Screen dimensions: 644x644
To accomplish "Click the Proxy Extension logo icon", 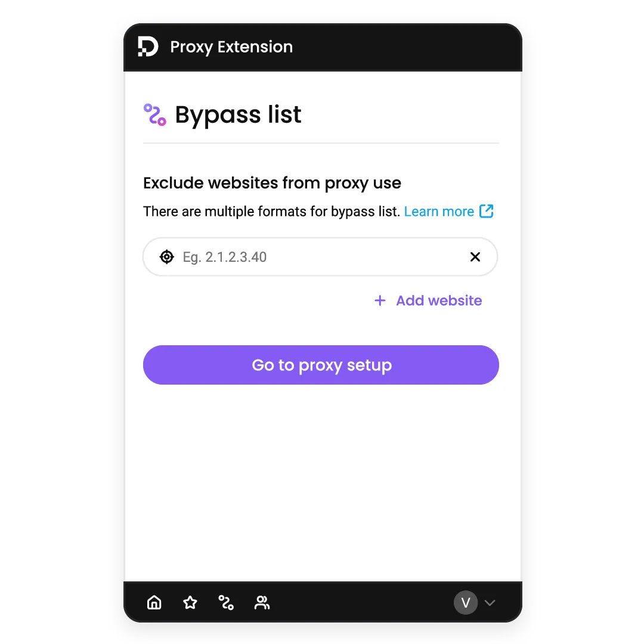I will pos(148,47).
